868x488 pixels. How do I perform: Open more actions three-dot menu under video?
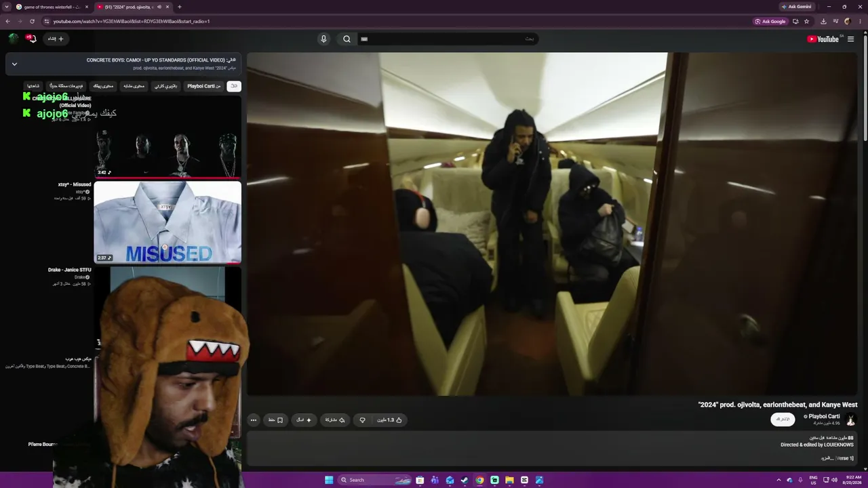(x=254, y=420)
